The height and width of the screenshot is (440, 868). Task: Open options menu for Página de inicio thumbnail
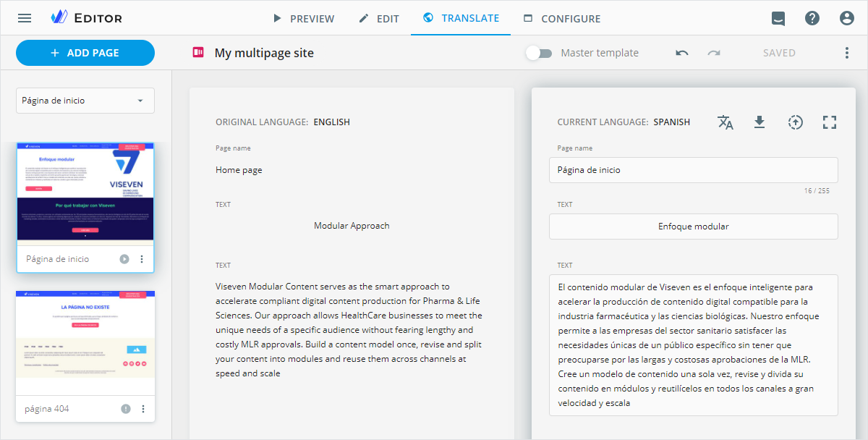coord(142,259)
